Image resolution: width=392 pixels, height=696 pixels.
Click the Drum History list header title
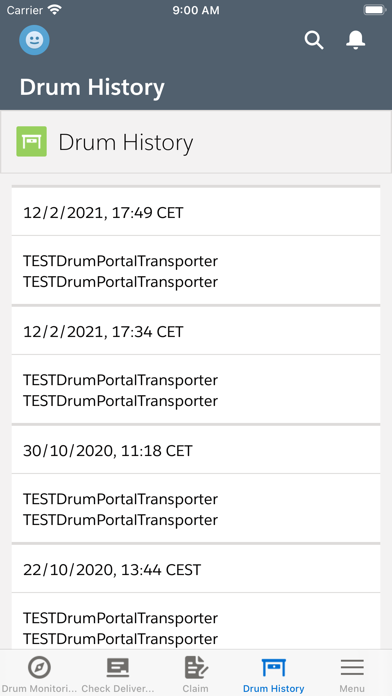pos(126,142)
